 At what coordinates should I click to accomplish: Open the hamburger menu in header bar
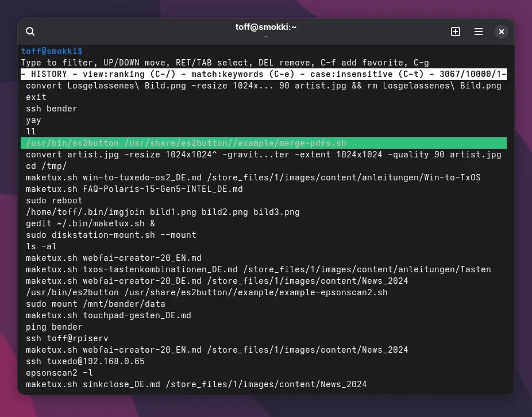coord(479,32)
